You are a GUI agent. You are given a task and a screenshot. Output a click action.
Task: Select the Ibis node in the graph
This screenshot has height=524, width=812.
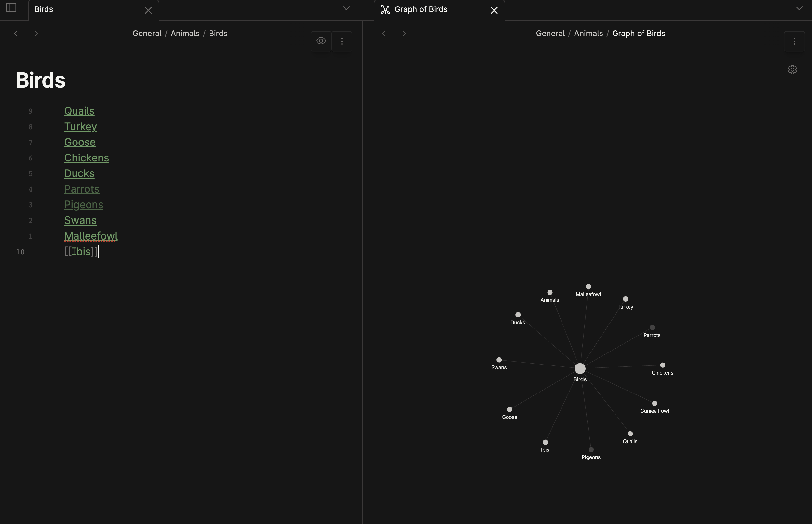click(545, 442)
